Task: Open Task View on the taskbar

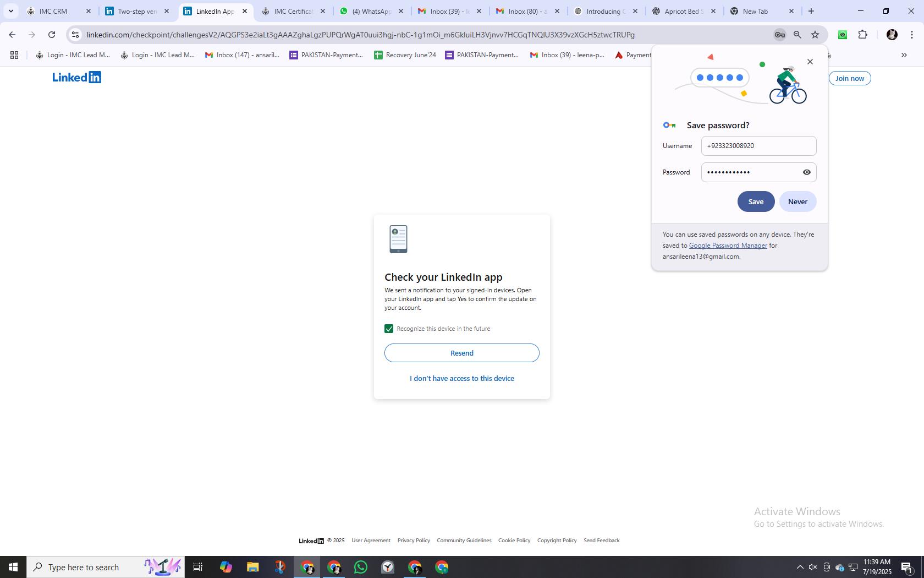Action: pos(198,567)
